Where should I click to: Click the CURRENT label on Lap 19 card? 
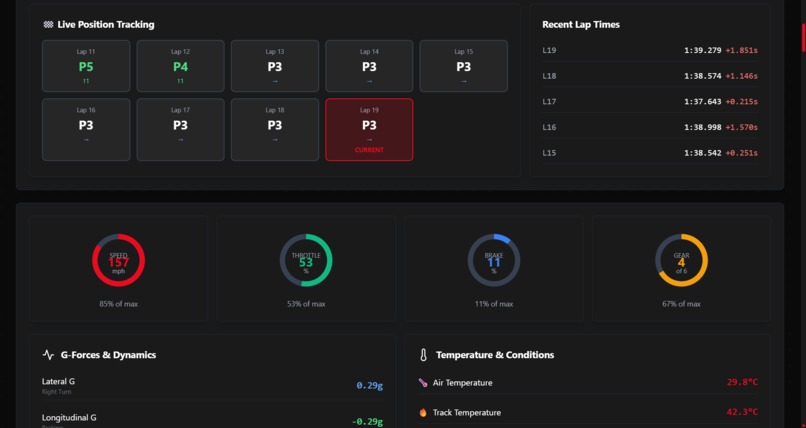369,150
